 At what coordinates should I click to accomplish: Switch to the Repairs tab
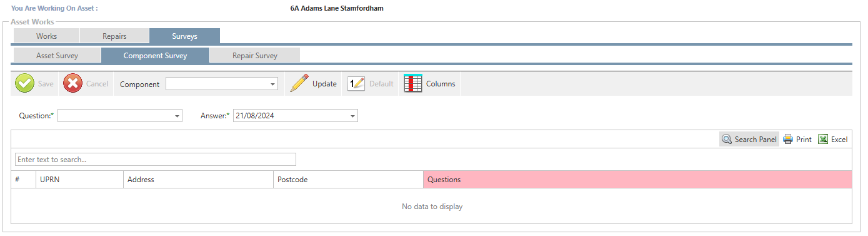[x=114, y=36]
